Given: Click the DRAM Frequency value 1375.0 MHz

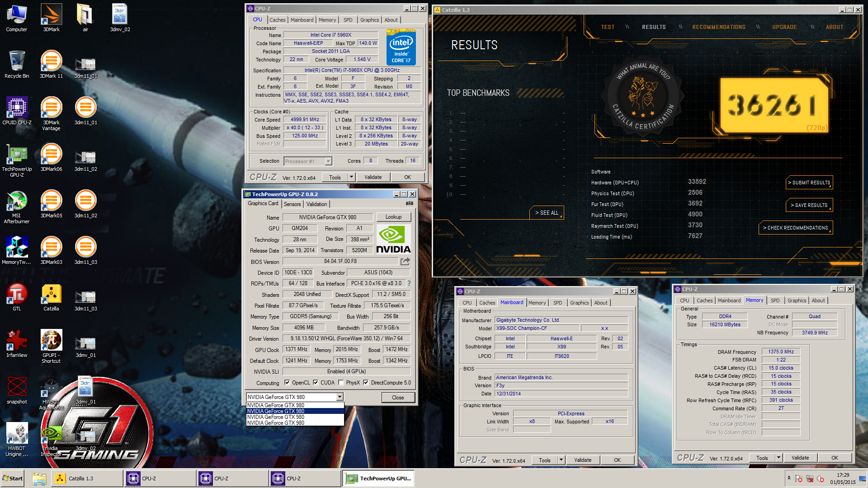Looking at the screenshot, I should pyautogui.click(x=781, y=352).
